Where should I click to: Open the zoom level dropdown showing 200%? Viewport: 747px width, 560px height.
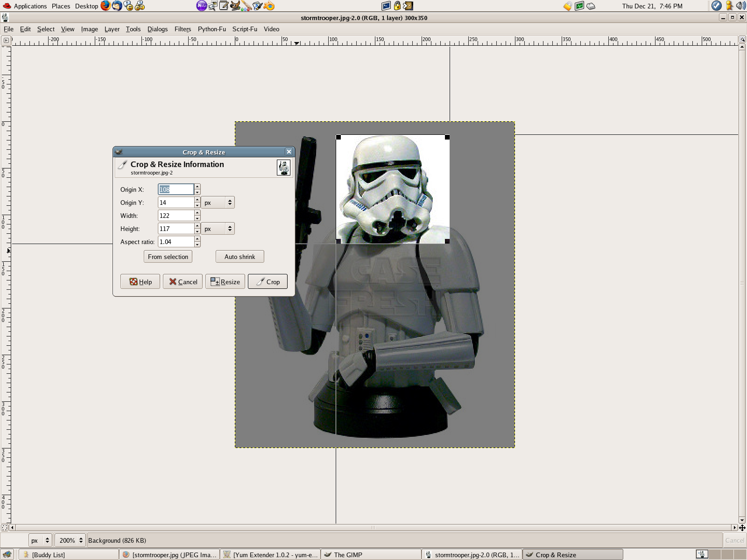tap(70, 540)
